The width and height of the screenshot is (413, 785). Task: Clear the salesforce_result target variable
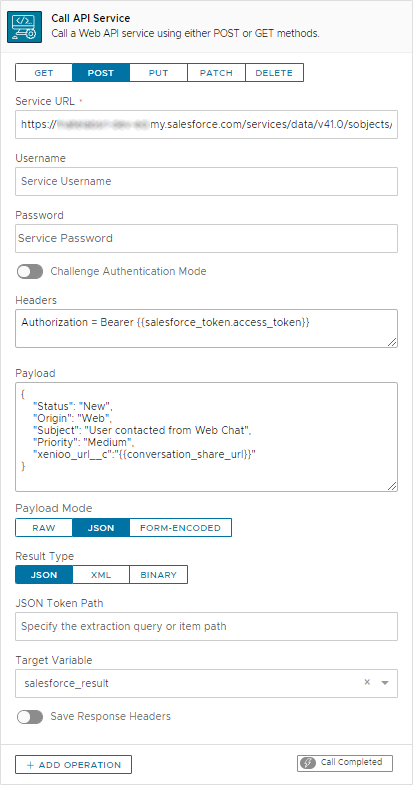pyautogui.click(x=367, y=682)
